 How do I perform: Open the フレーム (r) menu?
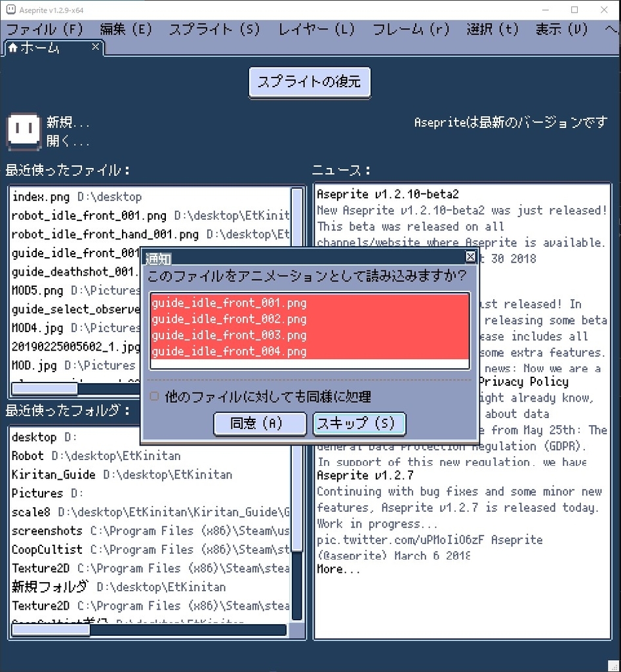[411, 30]
